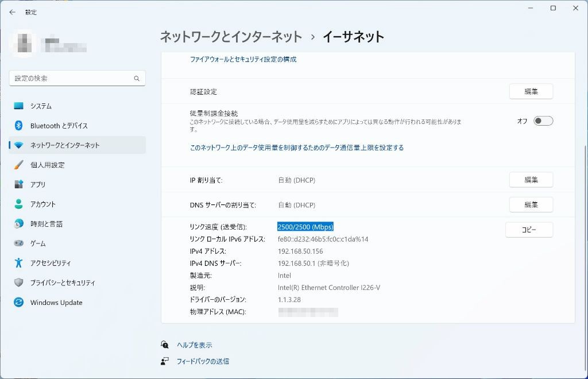
Task: Open システム settings icon
Action: point(19,106)
